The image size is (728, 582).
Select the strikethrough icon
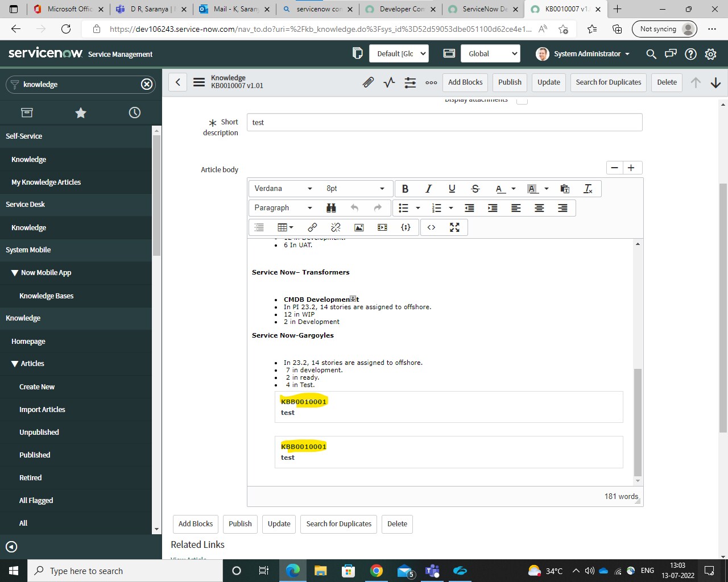(x=475, y=188)
